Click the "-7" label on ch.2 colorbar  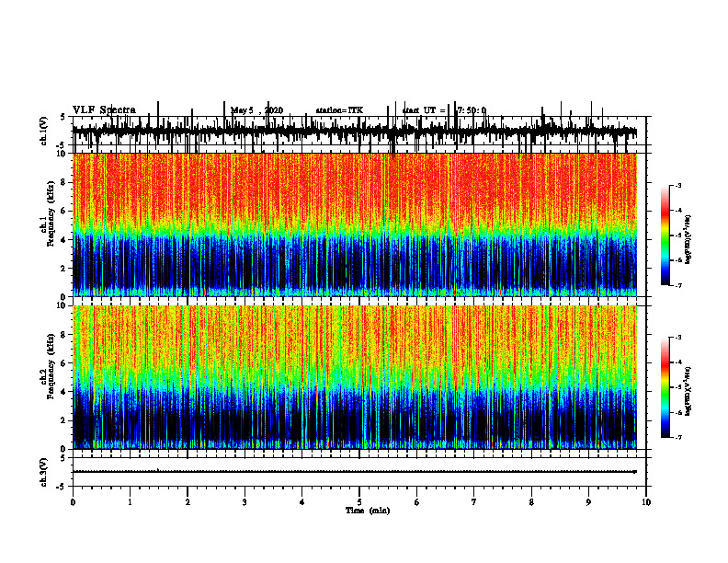(x=678, y=437)
